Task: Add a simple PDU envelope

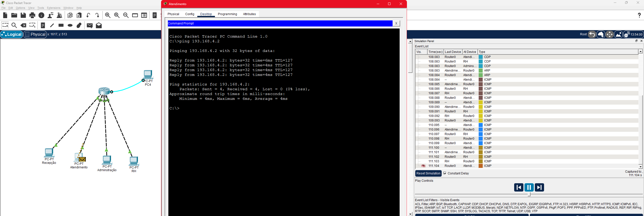Action: 90,25
